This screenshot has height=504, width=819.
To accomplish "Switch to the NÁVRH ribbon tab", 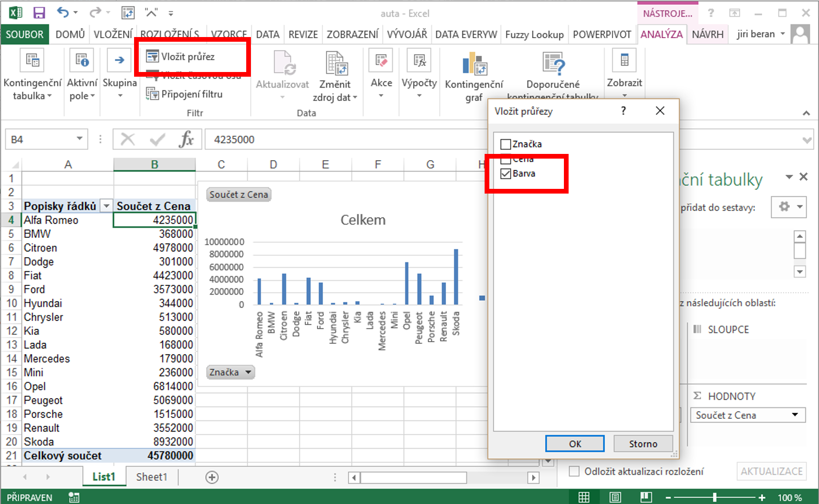I will (x=707, y=34).
